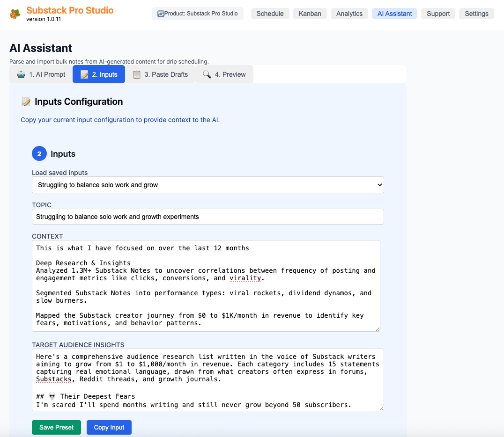
Task: Click the "version 1.0.11" text
Action: tap(44, 19)
